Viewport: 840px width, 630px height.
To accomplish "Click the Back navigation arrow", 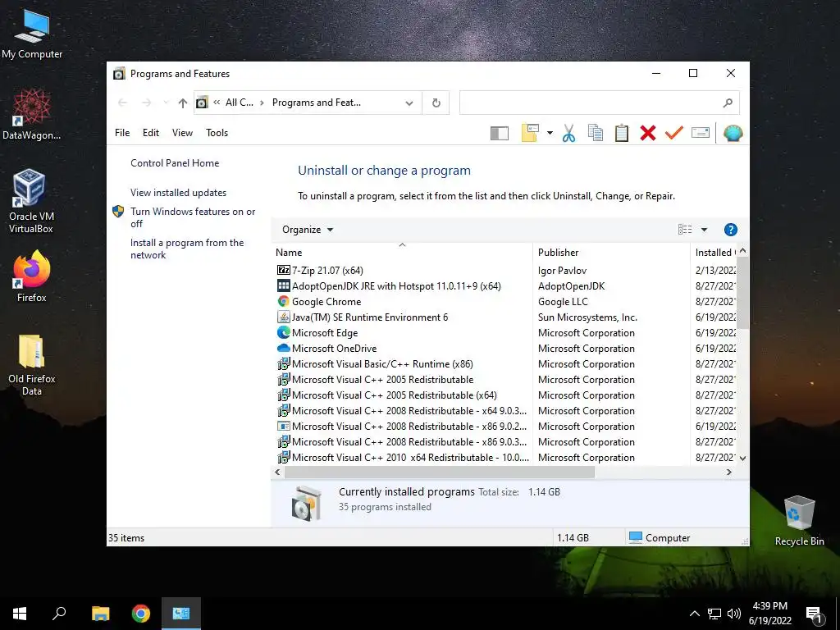I will [123, 103].
